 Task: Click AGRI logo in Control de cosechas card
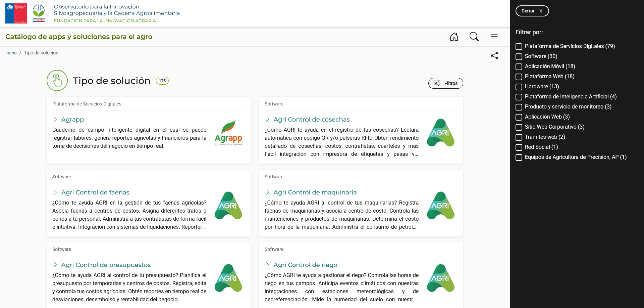click(x=441, y=133)
